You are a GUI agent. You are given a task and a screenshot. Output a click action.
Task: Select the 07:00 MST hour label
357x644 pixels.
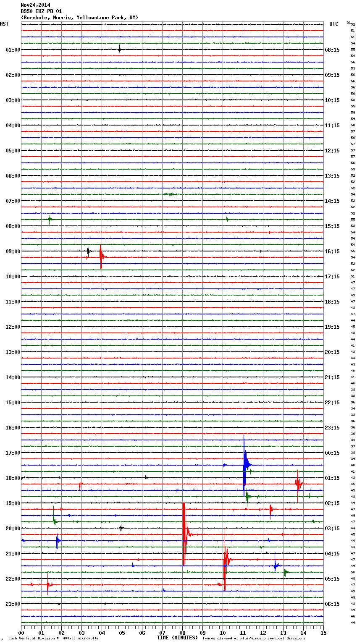coord(13,201)
